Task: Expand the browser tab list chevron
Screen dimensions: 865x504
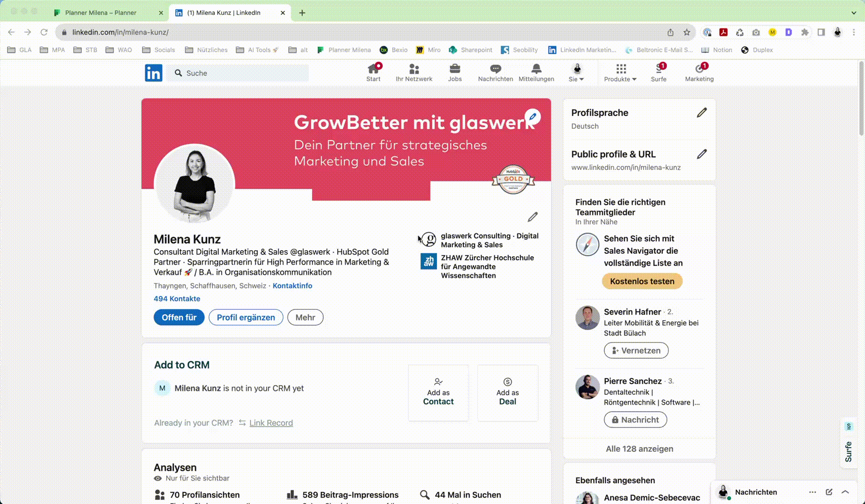Action: 854,13
